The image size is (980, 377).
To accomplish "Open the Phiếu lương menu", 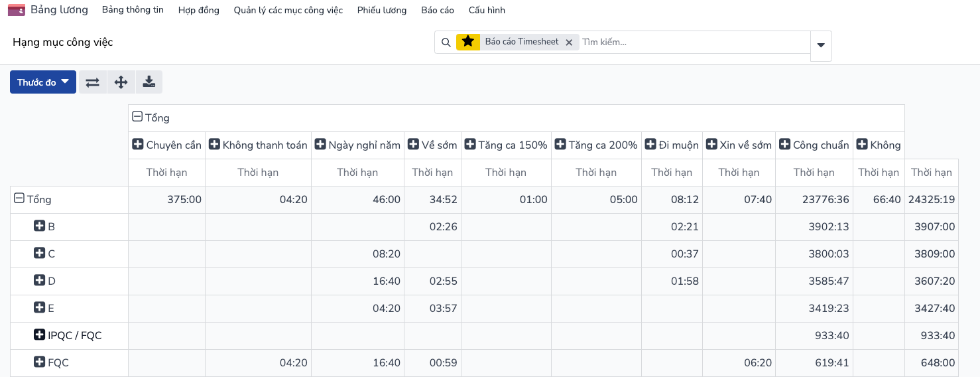I will [381, 10].
